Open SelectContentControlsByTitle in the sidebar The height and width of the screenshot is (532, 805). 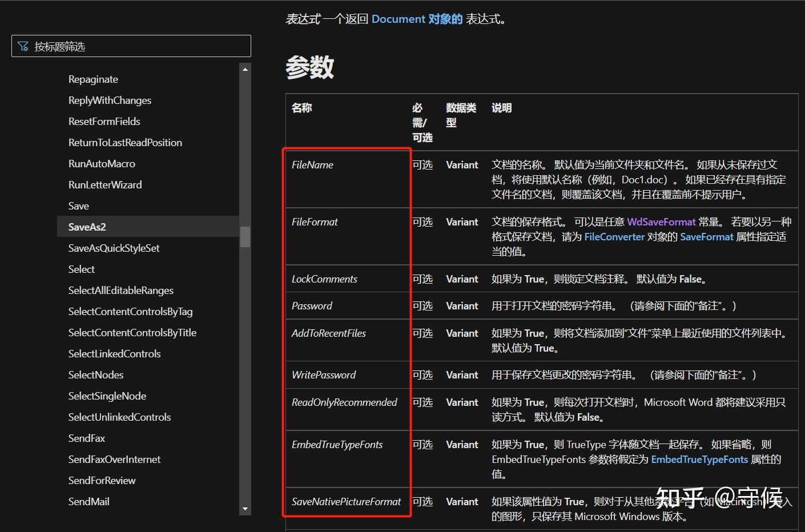click(x=132, y=333)
